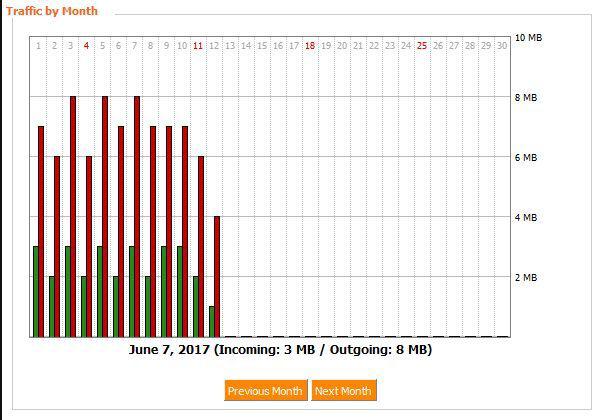Click the 4 MB axis label
Viewport: 603px width, 420px height.
[526, 218]
